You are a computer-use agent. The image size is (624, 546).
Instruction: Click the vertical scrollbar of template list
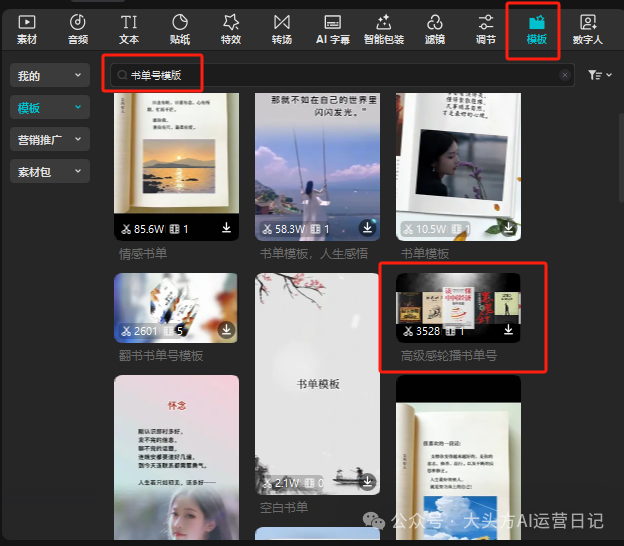[x=621, y=159]
